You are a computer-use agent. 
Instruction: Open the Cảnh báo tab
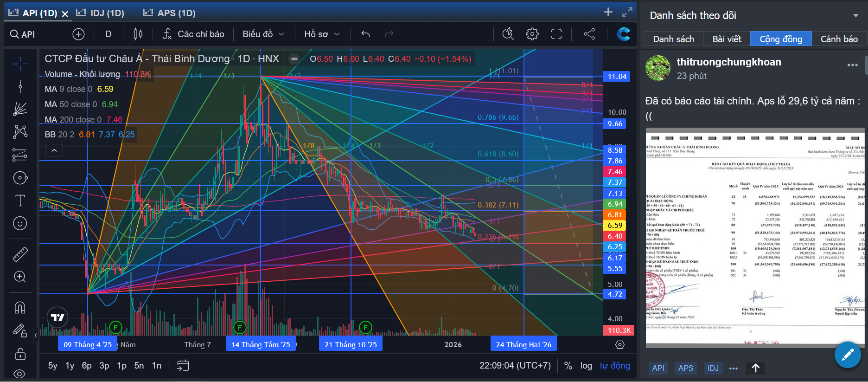839,39
